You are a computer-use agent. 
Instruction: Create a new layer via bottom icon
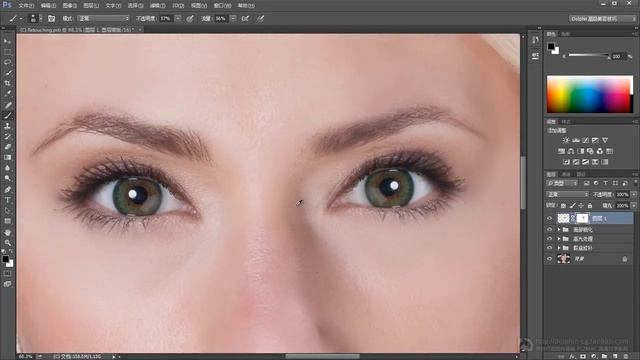coord(615,356)
